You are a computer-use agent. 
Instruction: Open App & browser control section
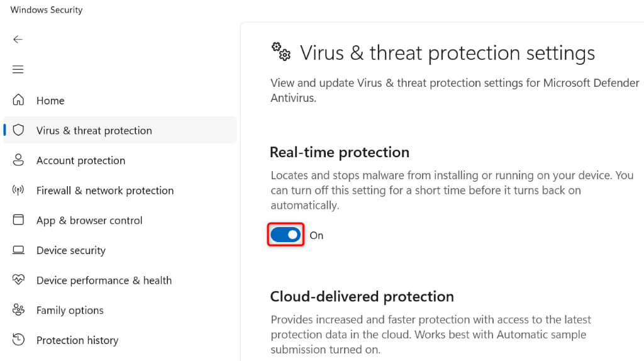point(89,221)
